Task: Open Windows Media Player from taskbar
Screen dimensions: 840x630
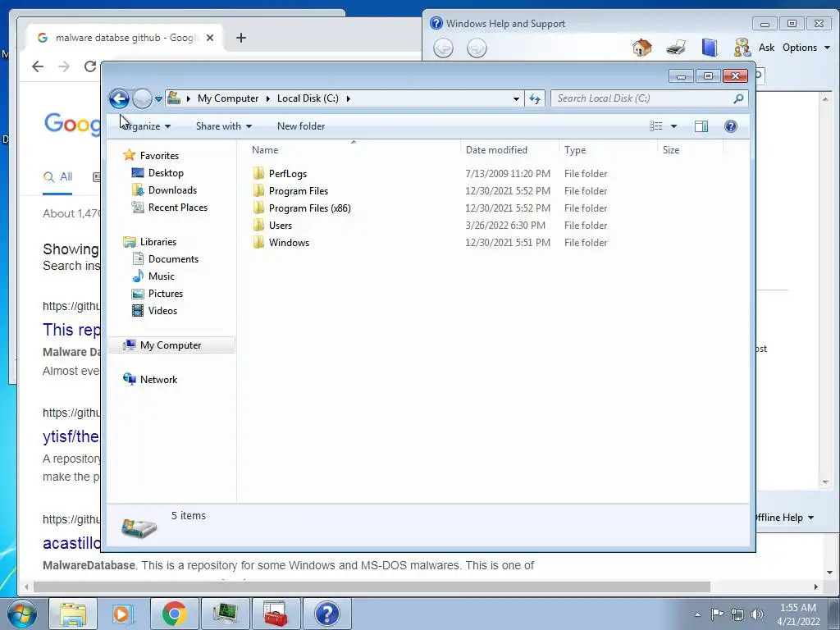Action: [x=123, y=614]
